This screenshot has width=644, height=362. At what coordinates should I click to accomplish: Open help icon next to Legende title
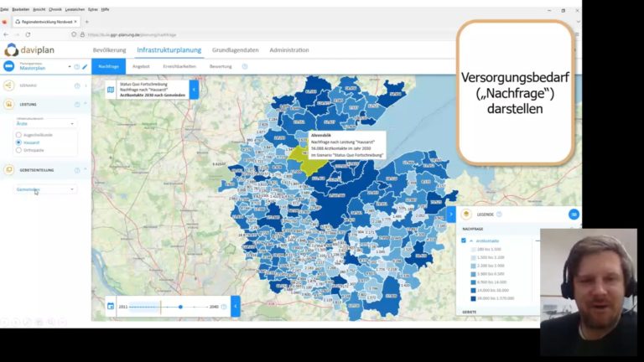coord(499,215)
